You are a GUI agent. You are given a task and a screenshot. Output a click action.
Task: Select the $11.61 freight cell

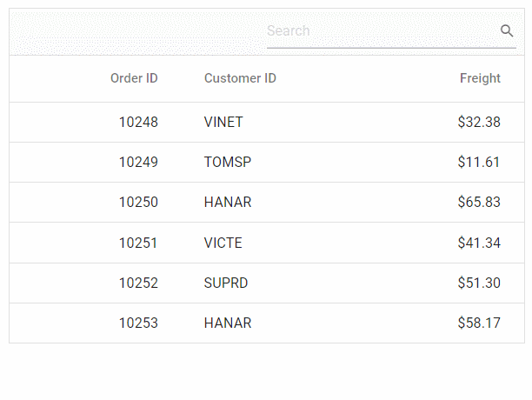[479, 163]
